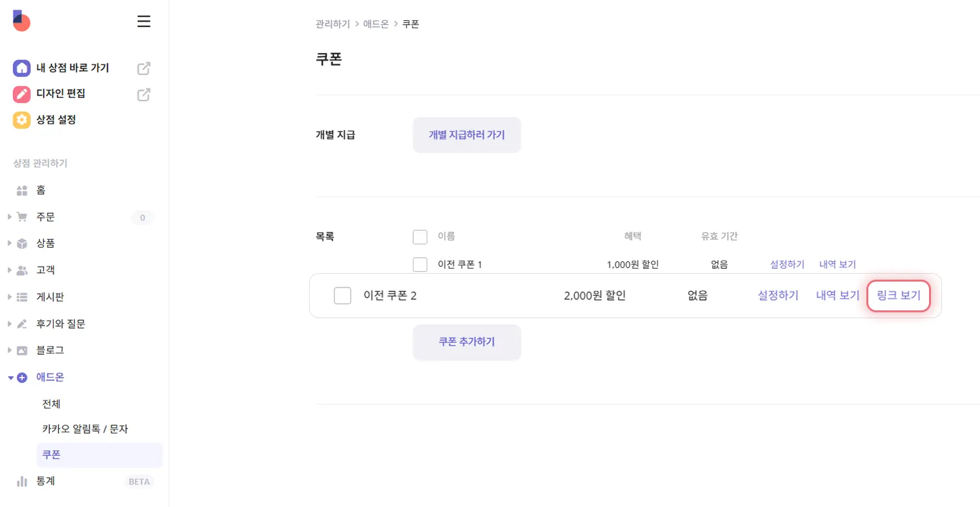Click the 상점 설정 gear icon
This screenshot has width=980, height=507.
tap(22, 120)
